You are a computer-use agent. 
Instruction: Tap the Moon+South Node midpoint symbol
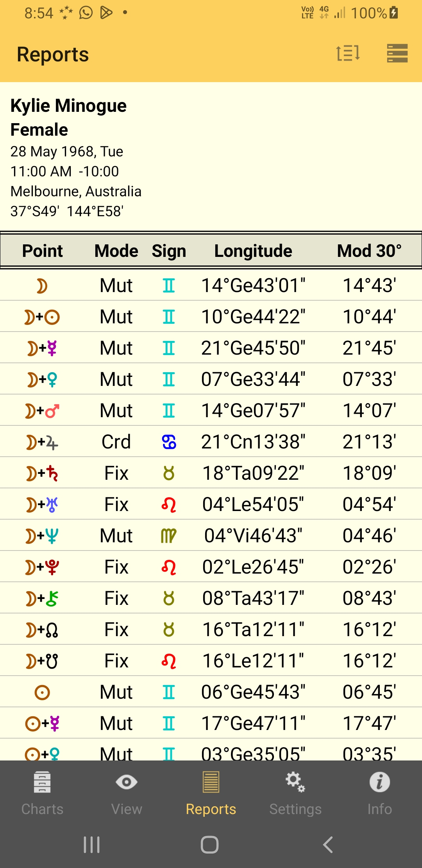click(x=42, y=661)
